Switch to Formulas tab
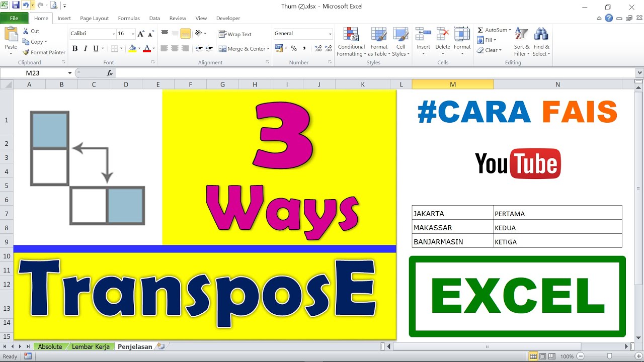The height and width of the screenshot is (362, 644). coord(129,18)
